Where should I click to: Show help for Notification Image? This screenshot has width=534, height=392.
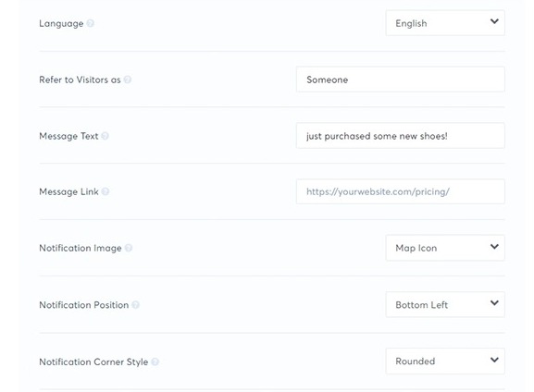click(x=129, y=248)
